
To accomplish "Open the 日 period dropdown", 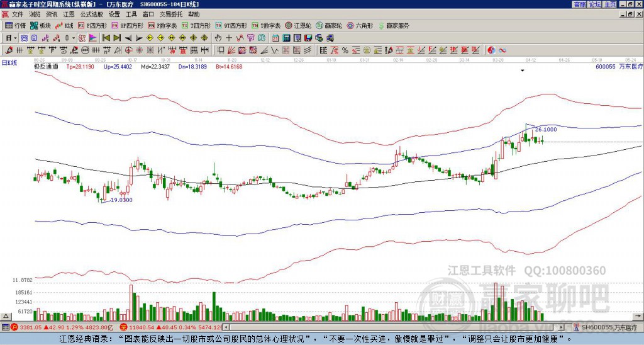I will [x=11, y=38].
